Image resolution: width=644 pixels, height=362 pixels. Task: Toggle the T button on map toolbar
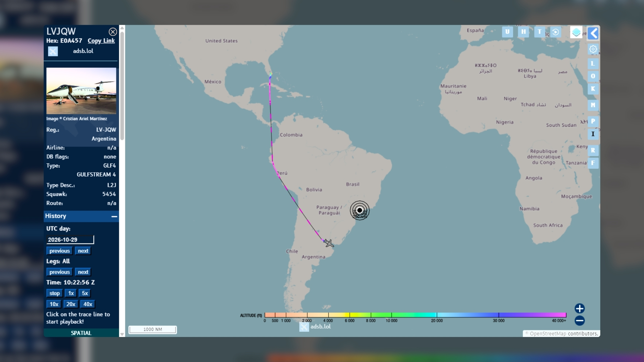(539, 32)
